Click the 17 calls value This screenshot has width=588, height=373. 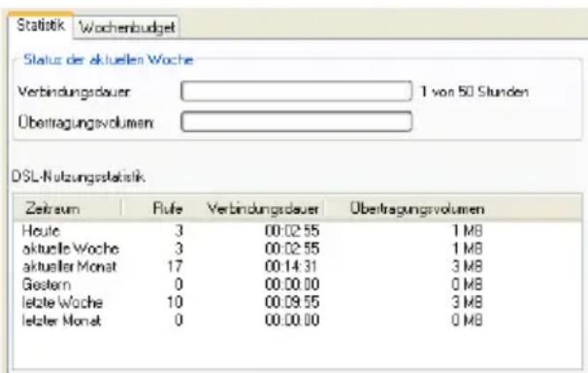click(175, 266)
